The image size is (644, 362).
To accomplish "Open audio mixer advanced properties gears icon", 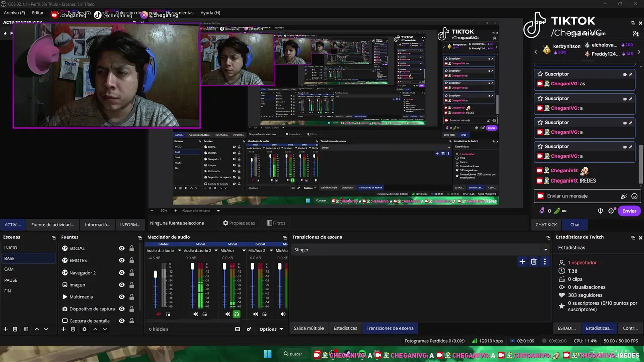I will (249, 329).
